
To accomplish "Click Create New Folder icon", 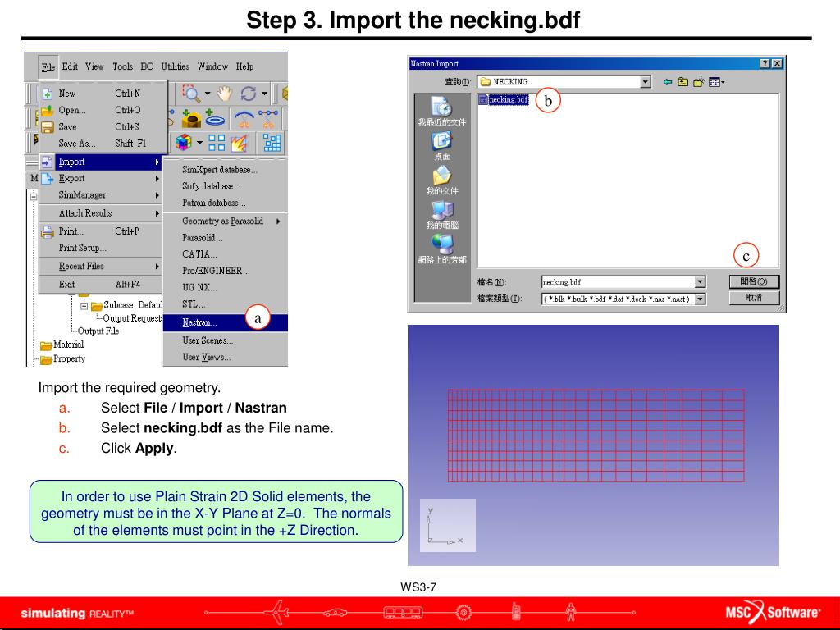I will [699, 82].
